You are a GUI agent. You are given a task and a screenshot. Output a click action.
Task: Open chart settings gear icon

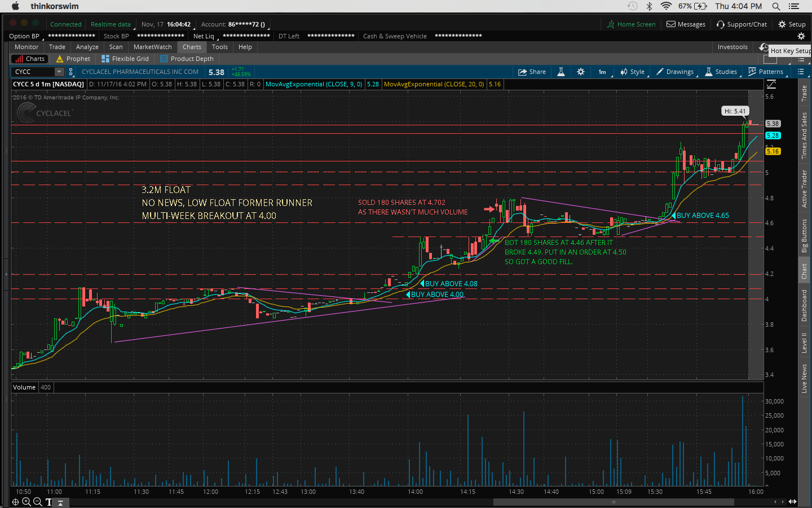581,72
